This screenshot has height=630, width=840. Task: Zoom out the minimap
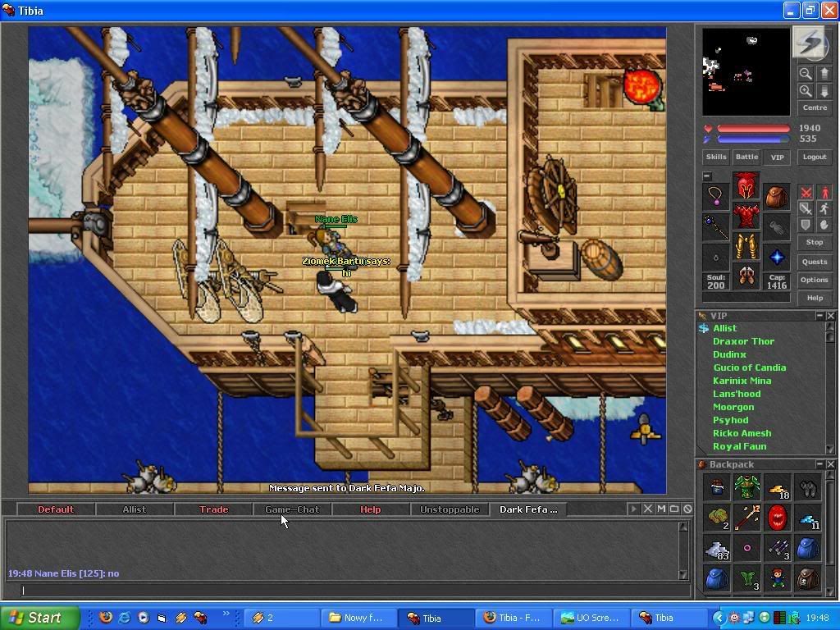[806, 74]
